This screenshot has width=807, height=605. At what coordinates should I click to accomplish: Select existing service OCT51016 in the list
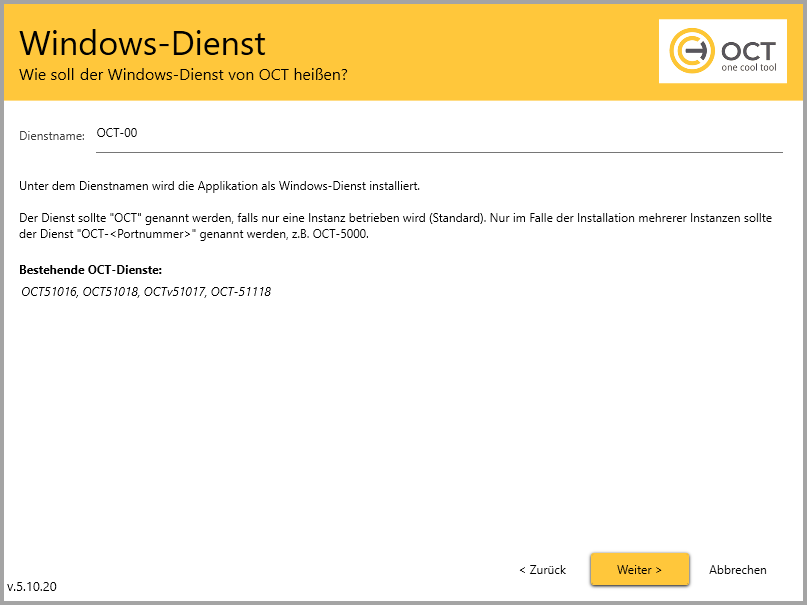click(48, 292)
